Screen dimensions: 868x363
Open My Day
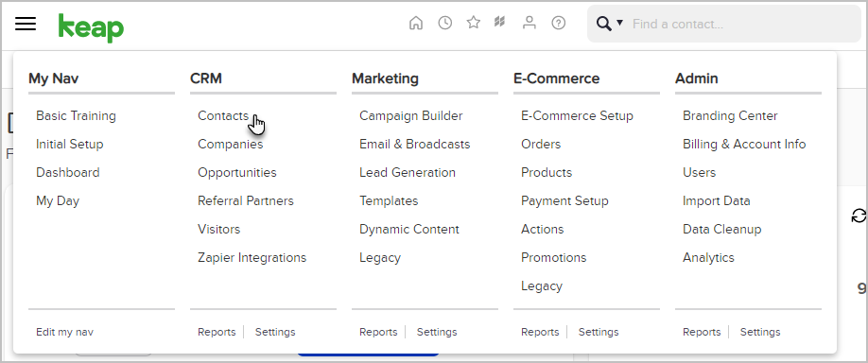(x=58, y=200)
